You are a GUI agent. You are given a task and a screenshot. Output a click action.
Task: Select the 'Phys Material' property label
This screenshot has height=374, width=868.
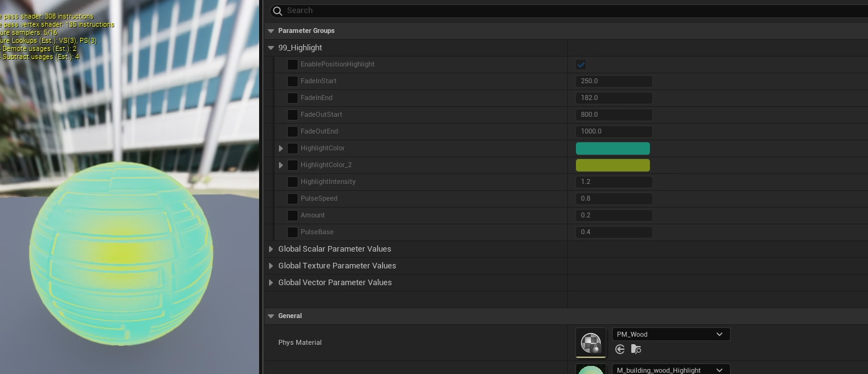(300, 343)
